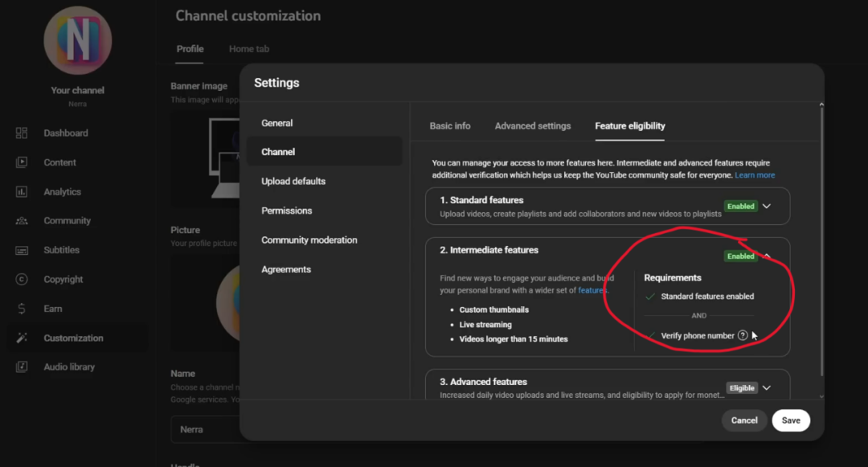The height and width of the screenshot is (467, 868).
Task: Click the Profile tab in Channel customization
Action: (x=190, y=49)
